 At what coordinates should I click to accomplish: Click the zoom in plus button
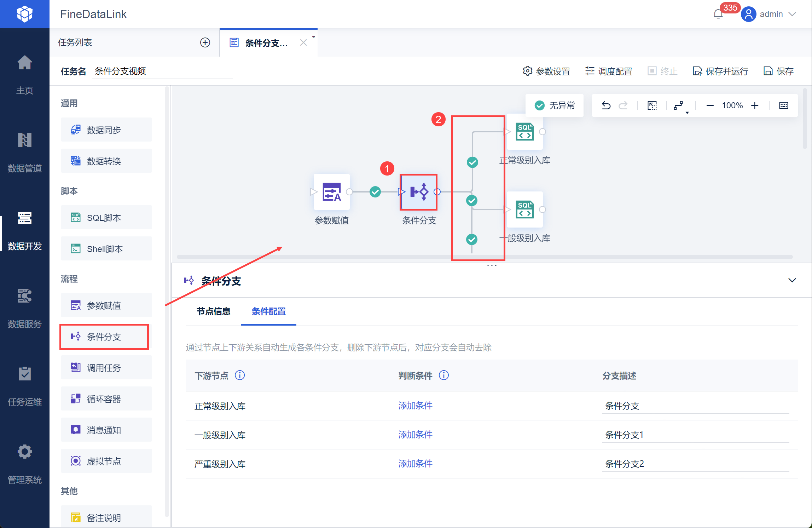[754, 105]
